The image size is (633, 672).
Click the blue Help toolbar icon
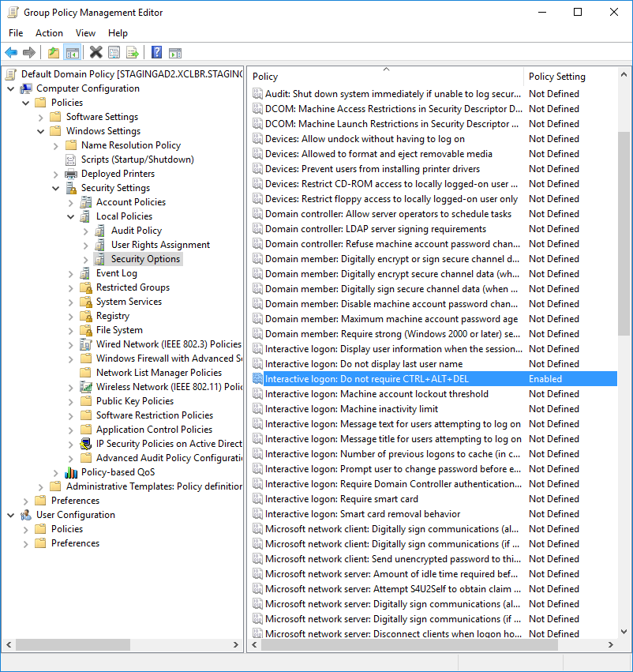pyautogui.click(x=156, y=53)
